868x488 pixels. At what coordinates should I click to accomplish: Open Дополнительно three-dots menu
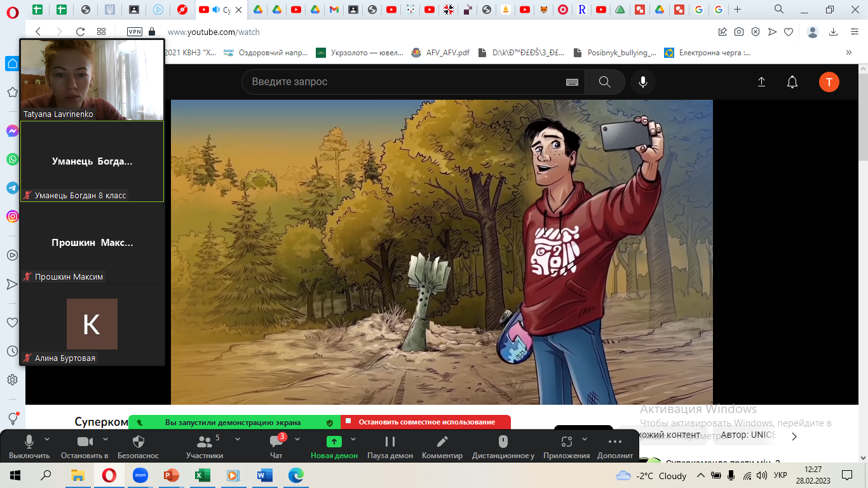click(x=615, y=447)
